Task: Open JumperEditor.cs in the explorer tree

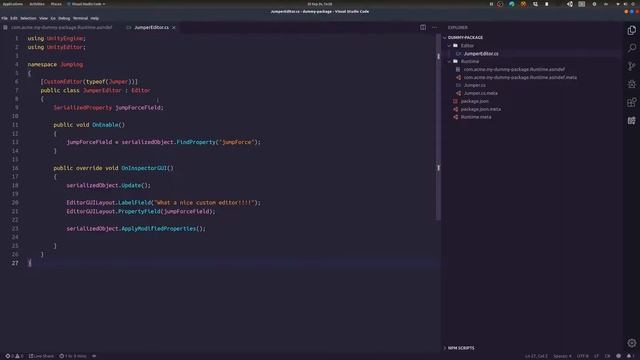Action: (x=481, y=53)
